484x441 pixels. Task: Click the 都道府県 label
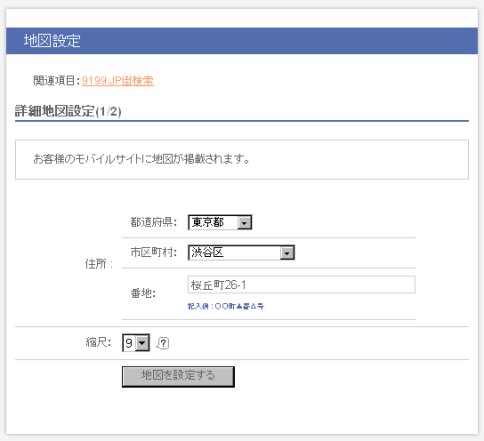click(153, 222)
